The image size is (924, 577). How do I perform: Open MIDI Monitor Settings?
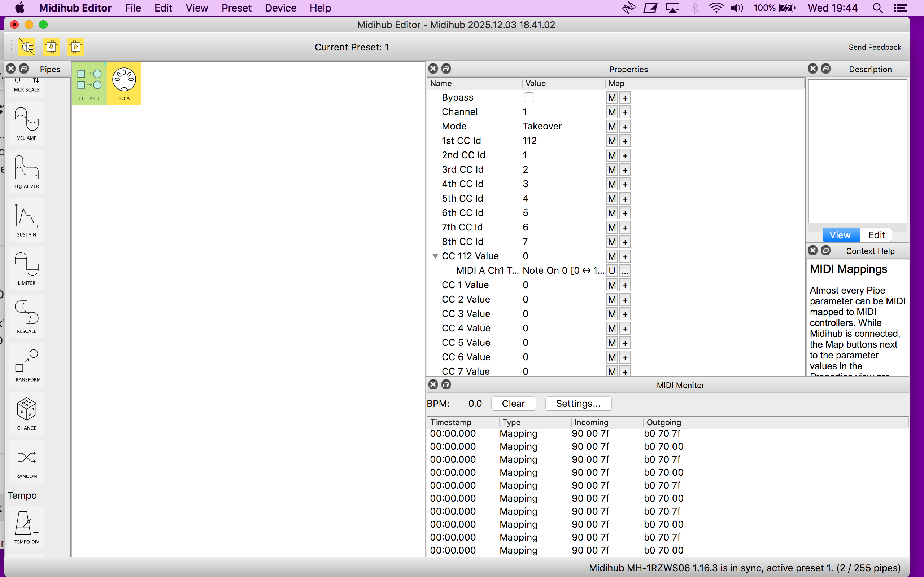578,404
